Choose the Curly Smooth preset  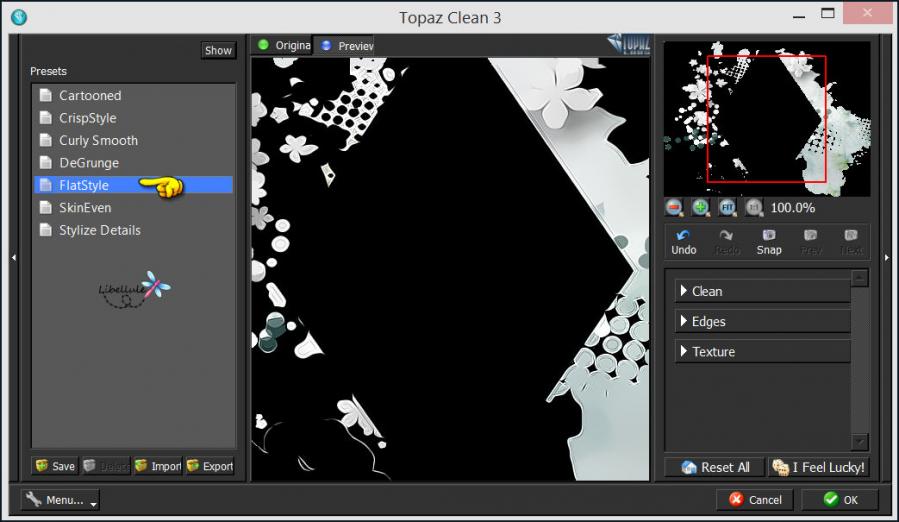(x=133, y=140)
